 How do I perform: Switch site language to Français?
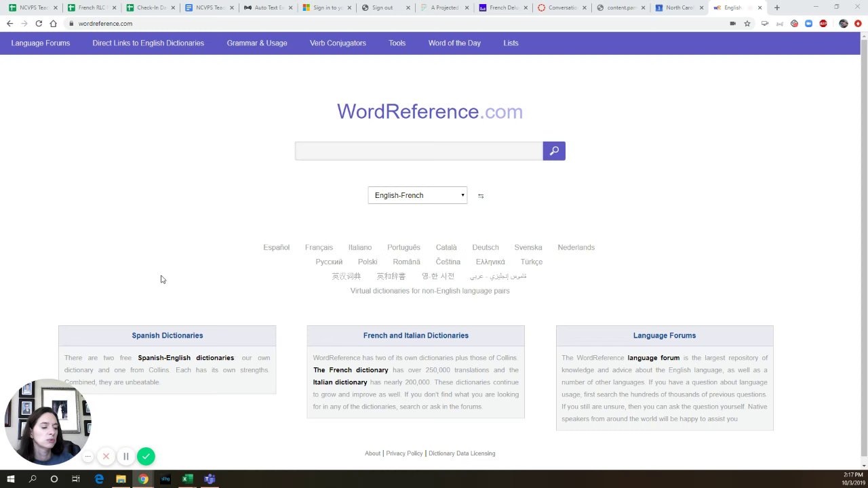tap(319, 247)
